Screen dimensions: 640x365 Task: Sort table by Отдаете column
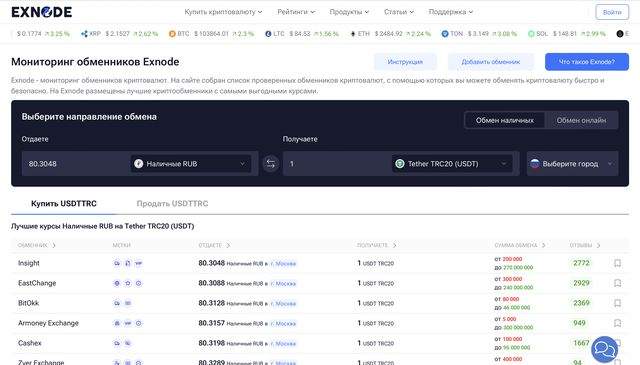pyautogui.click(x=214, y=245)
